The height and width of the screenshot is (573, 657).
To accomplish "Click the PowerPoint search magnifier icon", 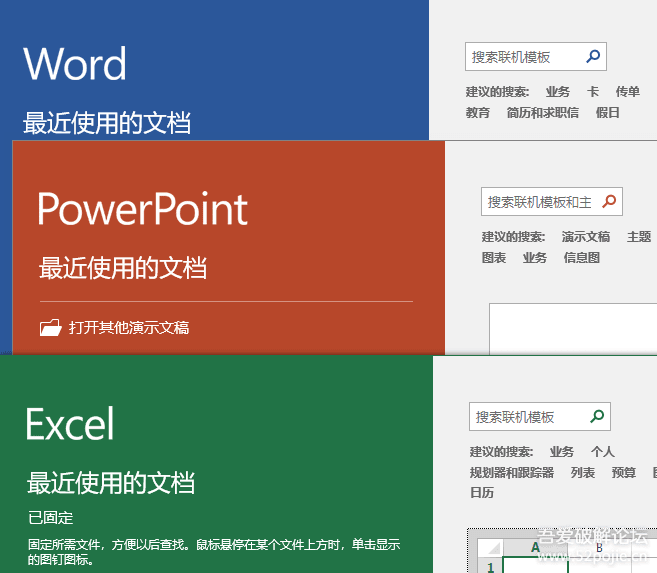I will (x=609, y=201).
